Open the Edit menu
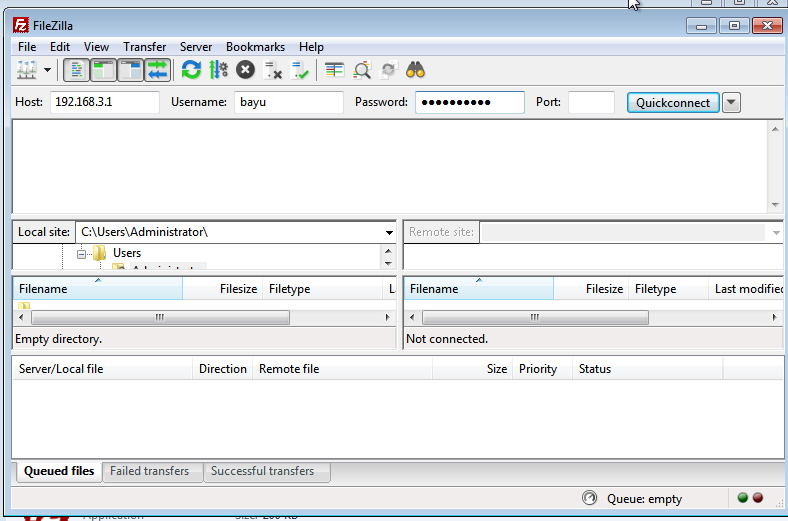788x521 pixels. tap(60, 47)
